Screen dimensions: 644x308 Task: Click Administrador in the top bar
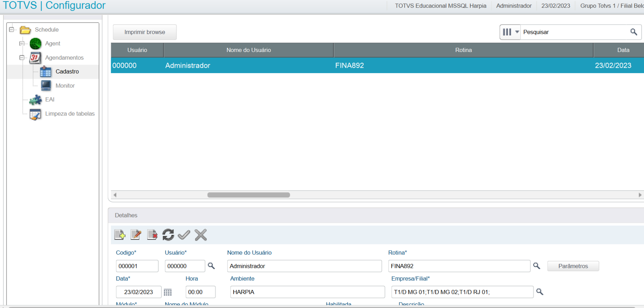pyautogui.click(x=514, y=6)
